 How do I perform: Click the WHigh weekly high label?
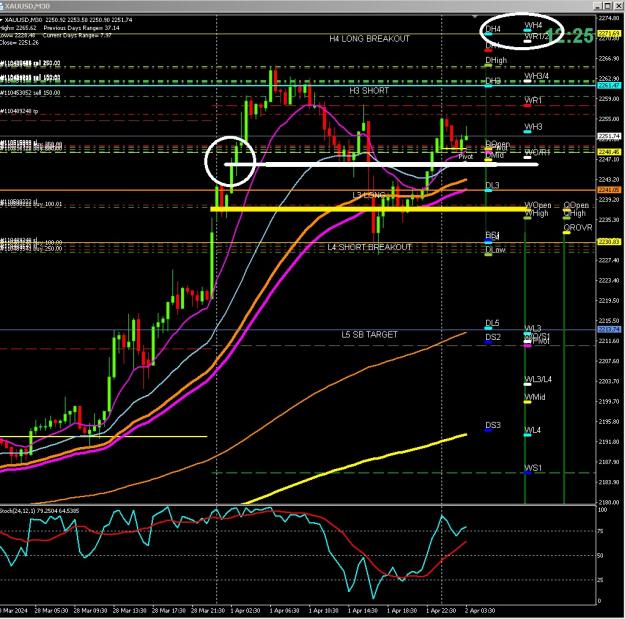pyautogui.click(x=536, y=213)
